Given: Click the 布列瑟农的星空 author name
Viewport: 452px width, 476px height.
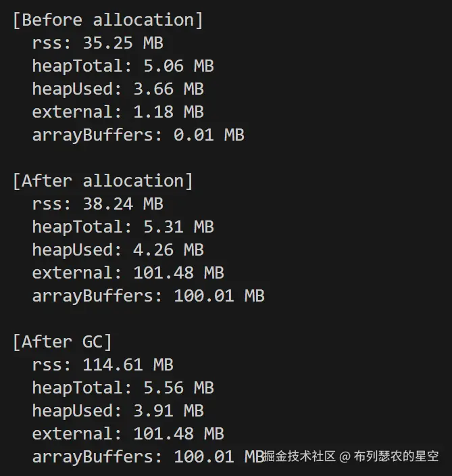Looking at the screenshot, I should tap(397, 456).
